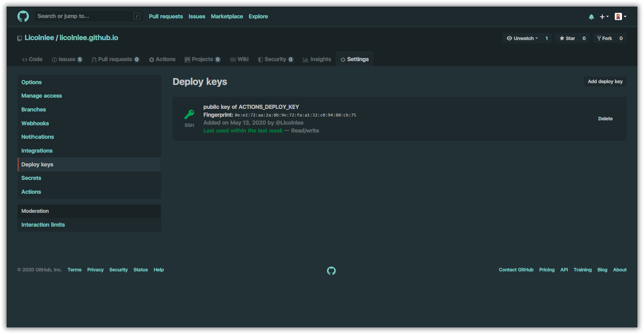The height and width of the screenshot is (334, 644).
Task: Open the Licolnlee owner profile link
Action: click(x=39, y=38)
